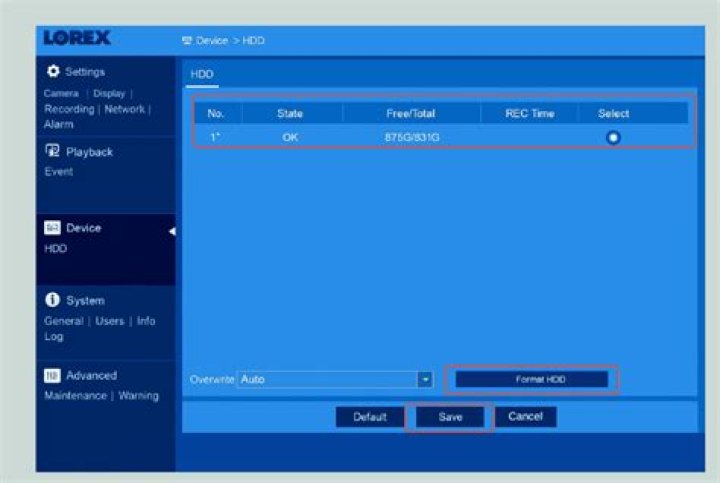Click the Overwrite Auto combo box field
The height and width of the screenshot is (483, 720).
326,380
